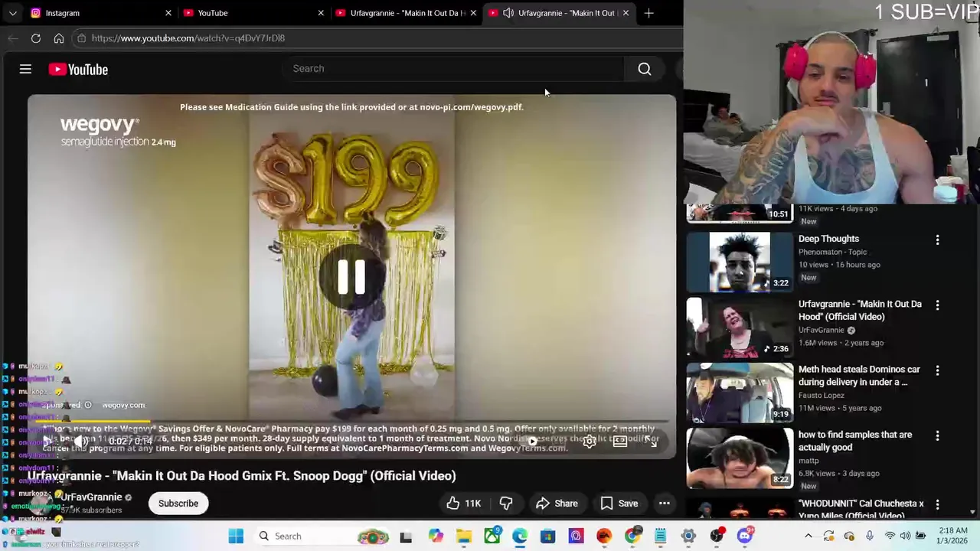Open Meth head steals Dominos car title
This screenshot has height=551, width=980.
(x=859, y=376)
